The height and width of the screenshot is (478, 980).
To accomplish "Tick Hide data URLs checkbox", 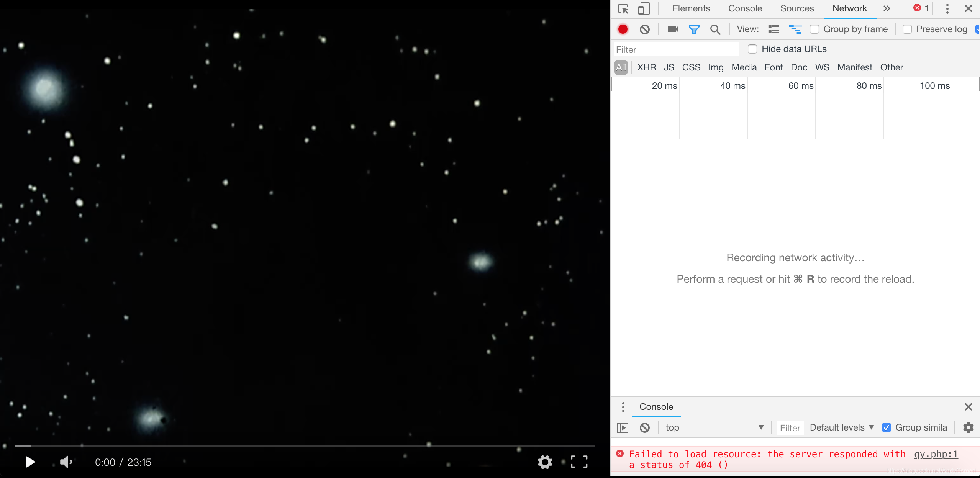I will [752, 49].
